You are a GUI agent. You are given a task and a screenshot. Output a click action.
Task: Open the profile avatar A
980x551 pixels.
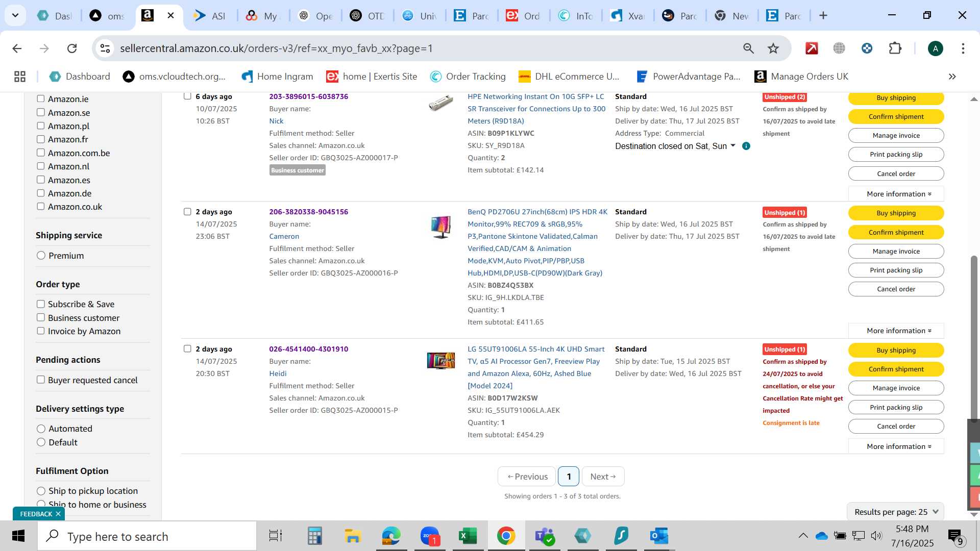pyautogui.click(x=935, y=48)
